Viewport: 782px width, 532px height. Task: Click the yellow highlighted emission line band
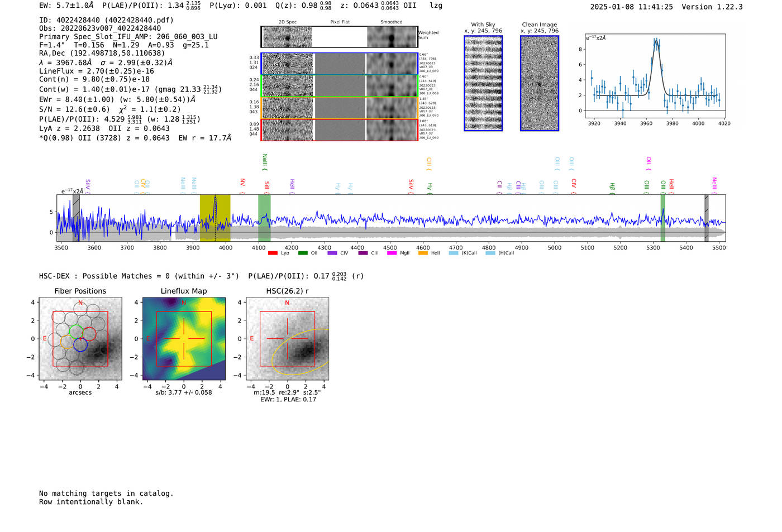click(215, 218)
